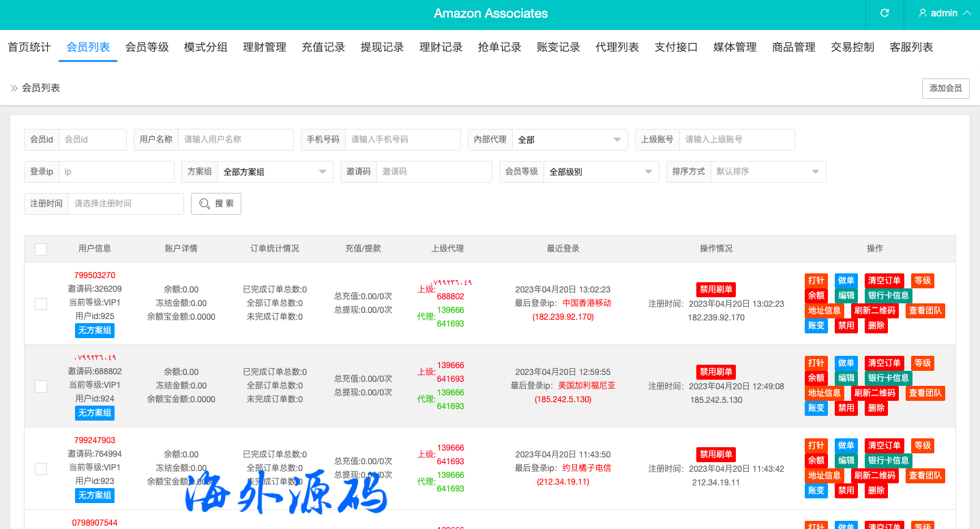Select the checkbox for user 799247903

click(41, 468)
